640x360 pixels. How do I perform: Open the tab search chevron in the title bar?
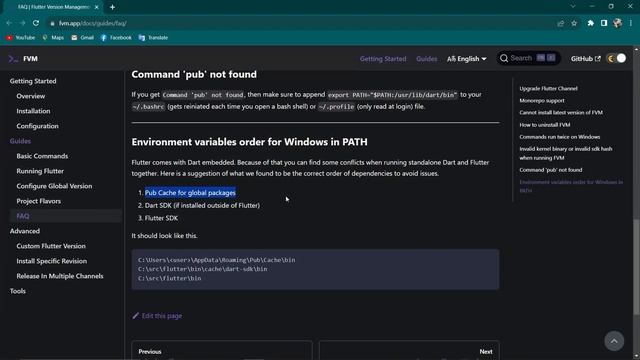pyautogui.click(x=573, y=7)
